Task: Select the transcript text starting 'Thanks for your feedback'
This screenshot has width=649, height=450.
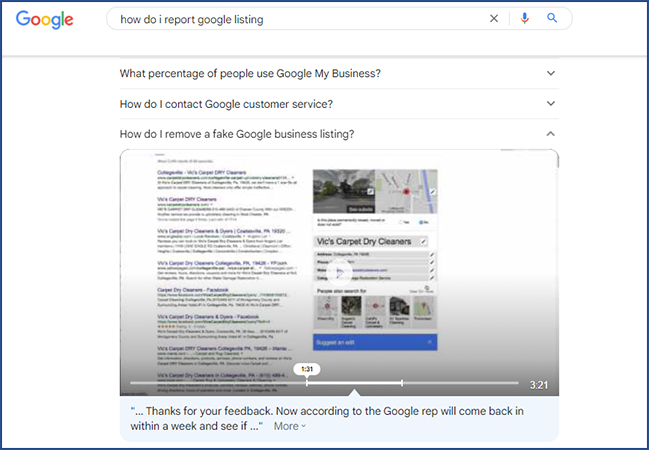Action: click(327, 419)
